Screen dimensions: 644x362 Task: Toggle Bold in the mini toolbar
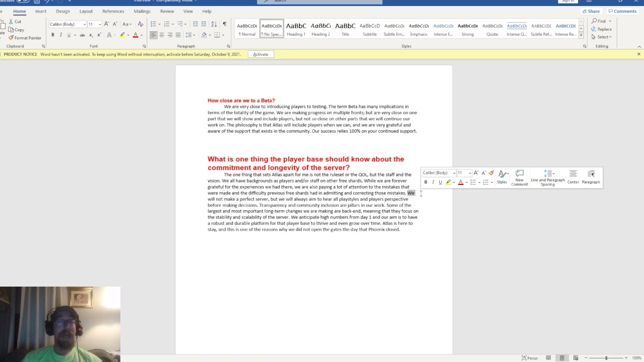(426, 182)
